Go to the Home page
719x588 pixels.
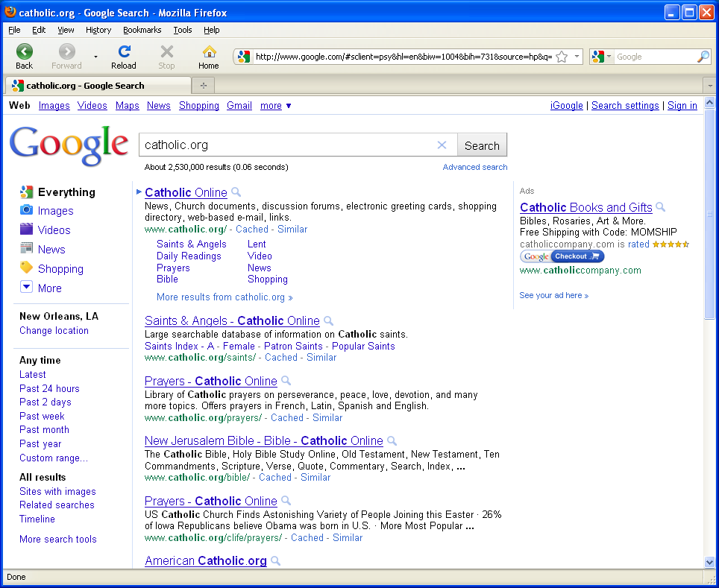click(x=209, y=57)
